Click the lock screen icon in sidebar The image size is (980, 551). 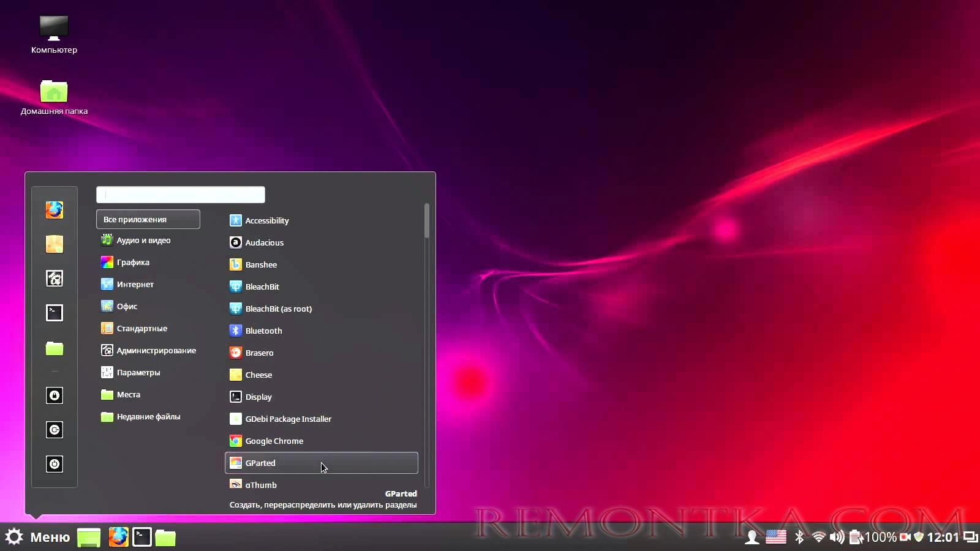tap(55, 395)
